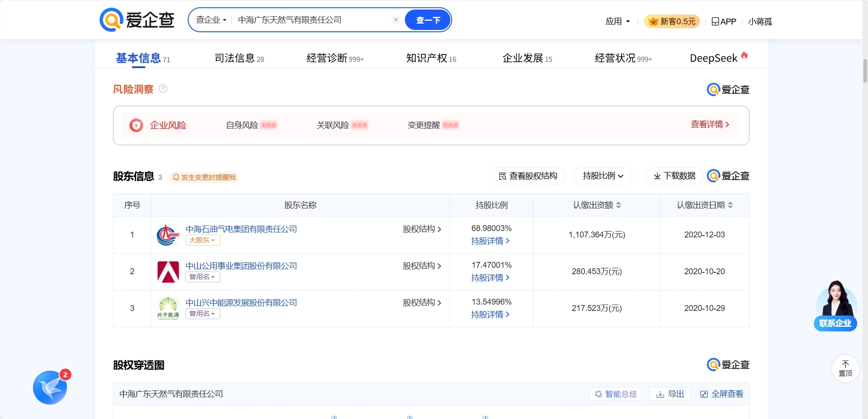The image size is (868, 419).
Task: Open the 联系企业 customer service avatar
Action: coord(836,305)
